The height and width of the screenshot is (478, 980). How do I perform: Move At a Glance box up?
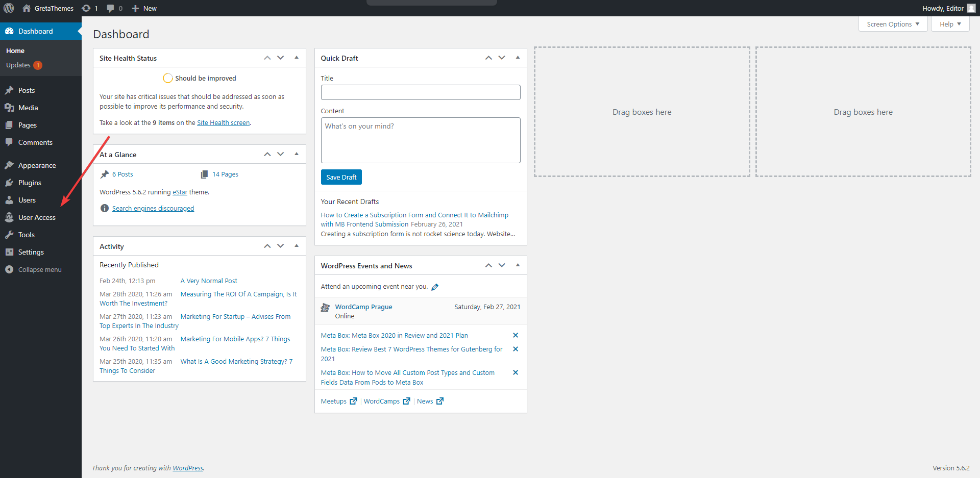pos(267,154)
